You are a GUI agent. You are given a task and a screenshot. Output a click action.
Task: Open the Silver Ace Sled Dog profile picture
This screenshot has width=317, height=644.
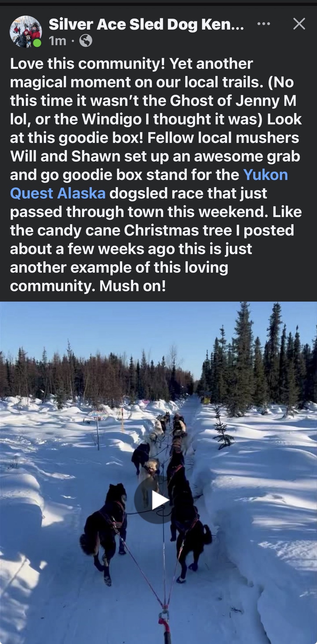26,32
